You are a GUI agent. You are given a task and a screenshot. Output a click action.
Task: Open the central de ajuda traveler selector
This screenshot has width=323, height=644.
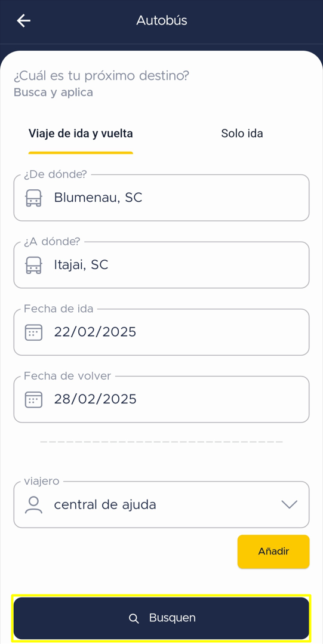[161, 504]
